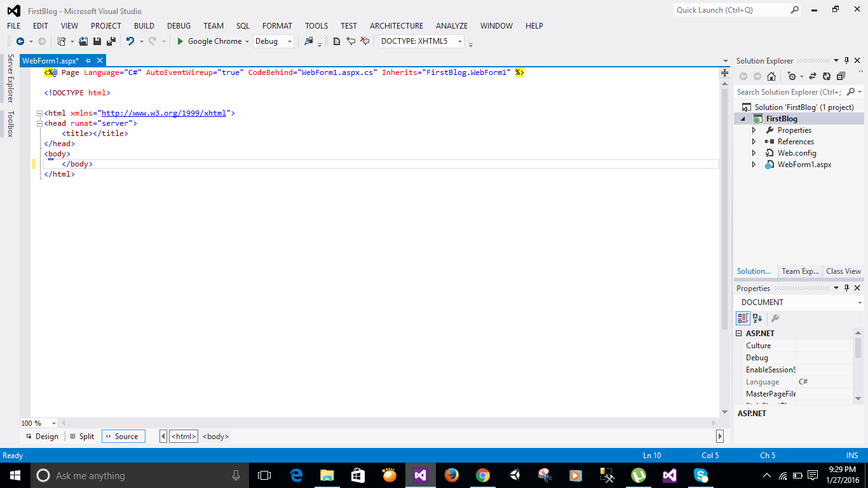Refresh Solution Explorer with the Refresh icon
Screen dimensions: 868x488
pos(827,76)
